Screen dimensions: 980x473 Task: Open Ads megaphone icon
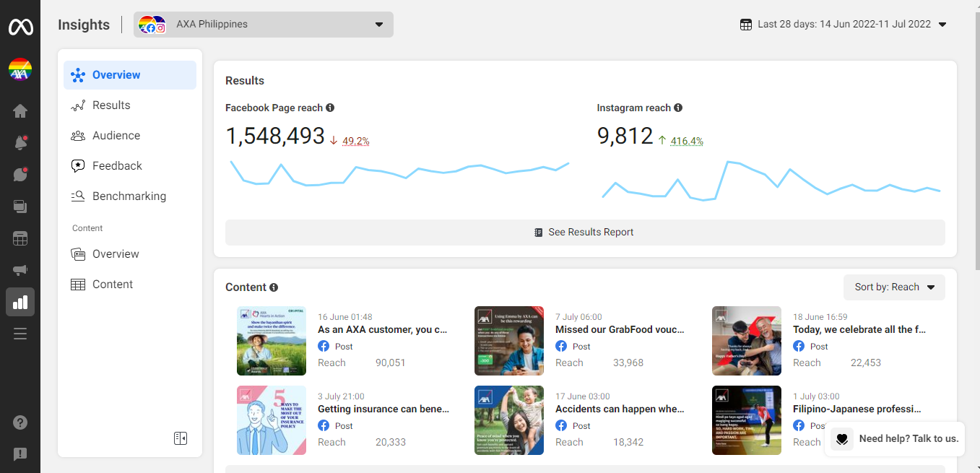click(x=20, y=270)
